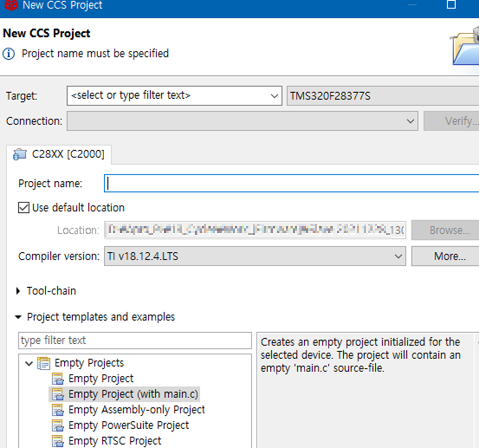Click the Project name input field
The image size is (479, 448).
point(292,184)
